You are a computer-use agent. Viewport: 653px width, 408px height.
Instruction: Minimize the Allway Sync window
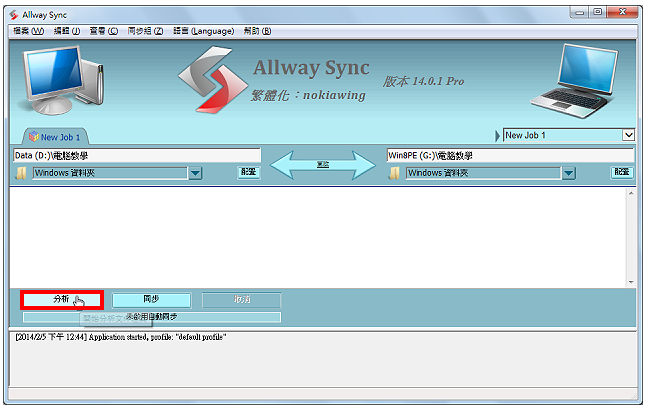point(579,12)
